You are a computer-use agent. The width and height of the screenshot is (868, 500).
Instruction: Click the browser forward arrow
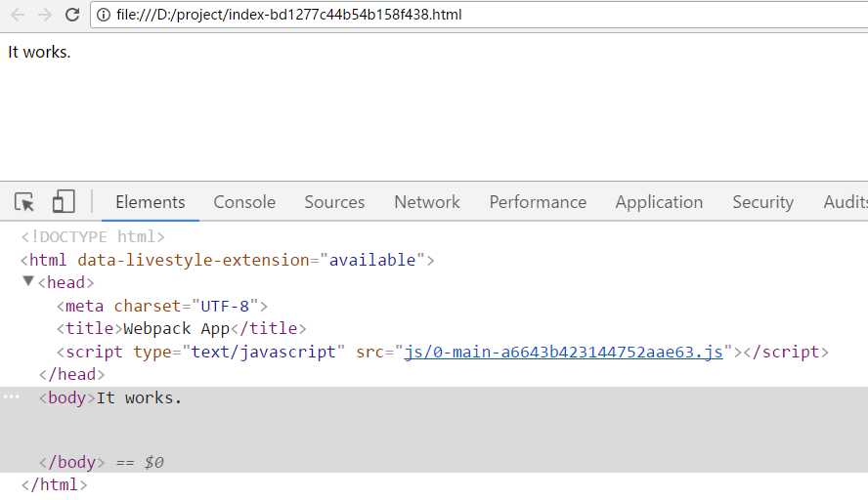point(45,15)
